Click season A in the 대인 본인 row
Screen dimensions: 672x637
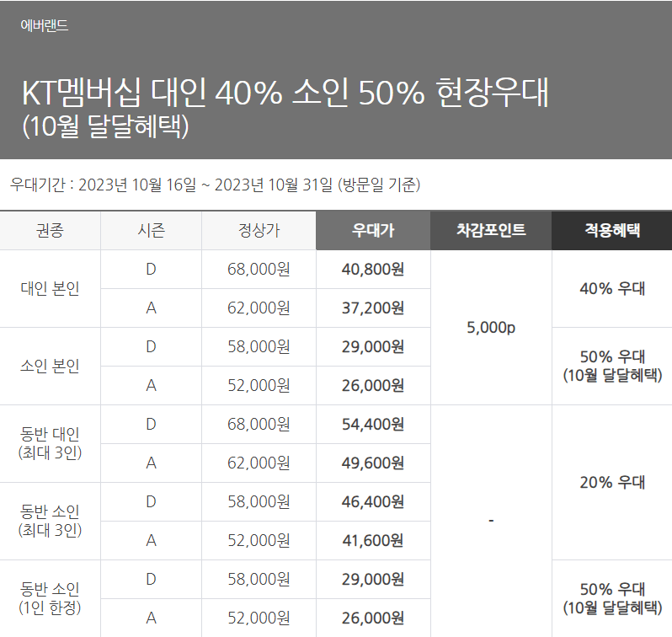pyautogui.click(x=151, y=308)
